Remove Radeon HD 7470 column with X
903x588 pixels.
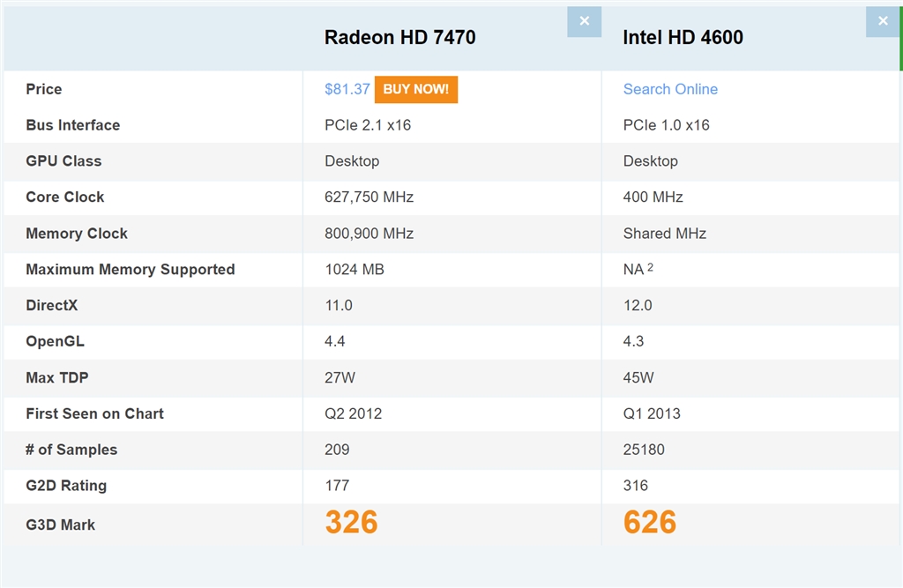[584, 22]
